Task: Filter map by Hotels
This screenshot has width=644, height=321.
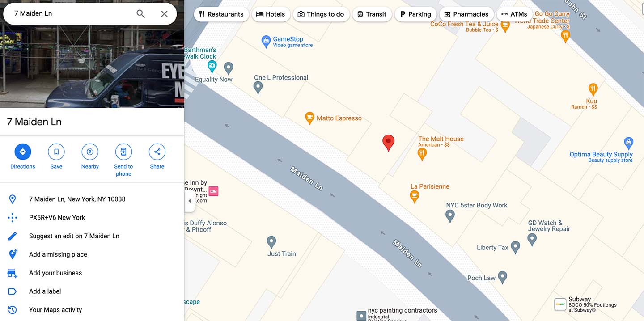Action: [x=271, y=14]
